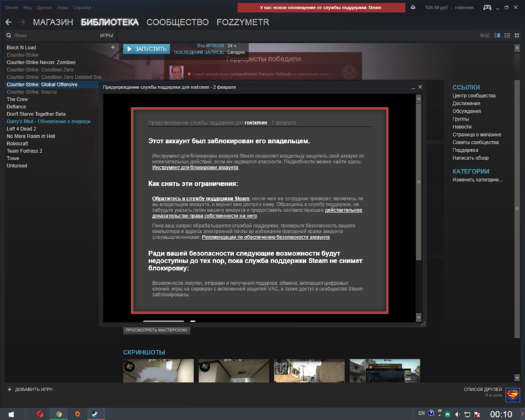Open the Steam inbox envelope icon
This screenshot has height=420, width=525.
point(411,8)
